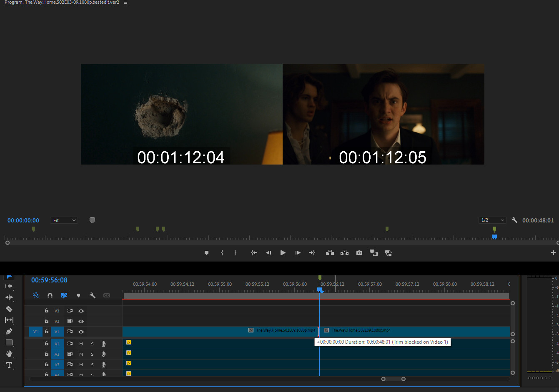This screenshot has height=392, width=559.
Task: Add marker in Program monitor transport
Action: pyautogui.click(x=206, y=253)
